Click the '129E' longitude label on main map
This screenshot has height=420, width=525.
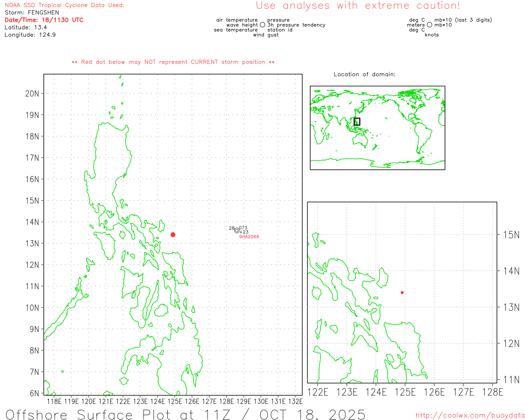[x=244, y=401]
